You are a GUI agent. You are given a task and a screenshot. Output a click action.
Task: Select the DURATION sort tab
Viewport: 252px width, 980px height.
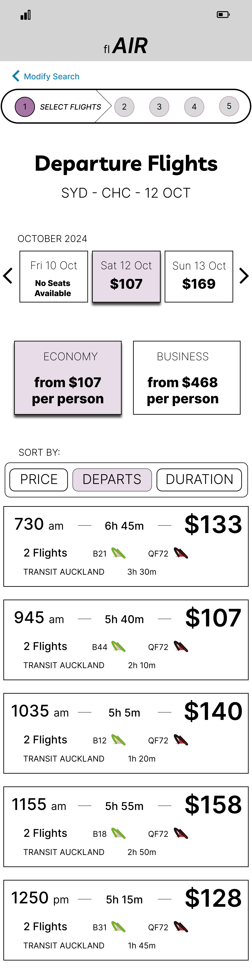click(199, 479)
